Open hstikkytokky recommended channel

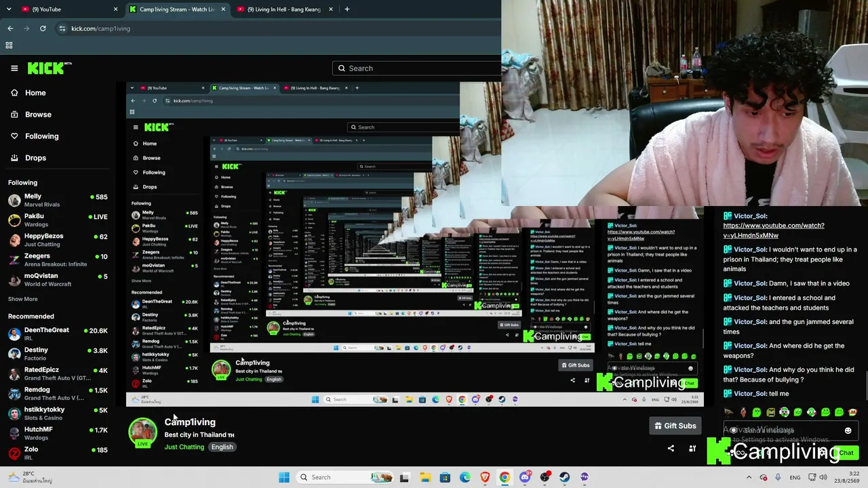[58, 413]
